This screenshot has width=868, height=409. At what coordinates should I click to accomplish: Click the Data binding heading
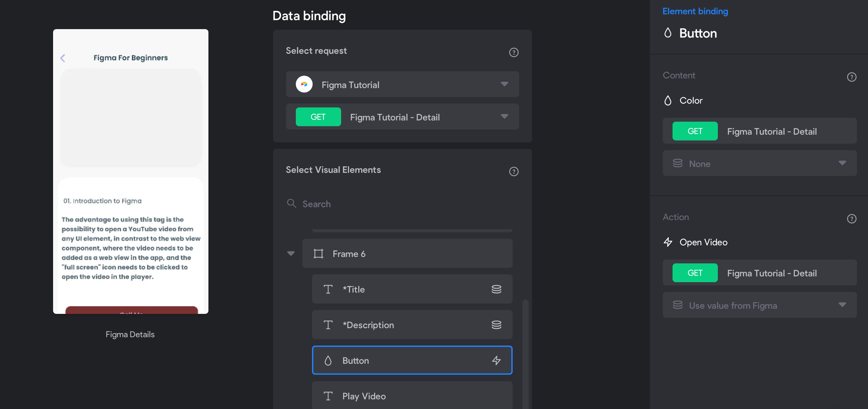coord(309,16)
